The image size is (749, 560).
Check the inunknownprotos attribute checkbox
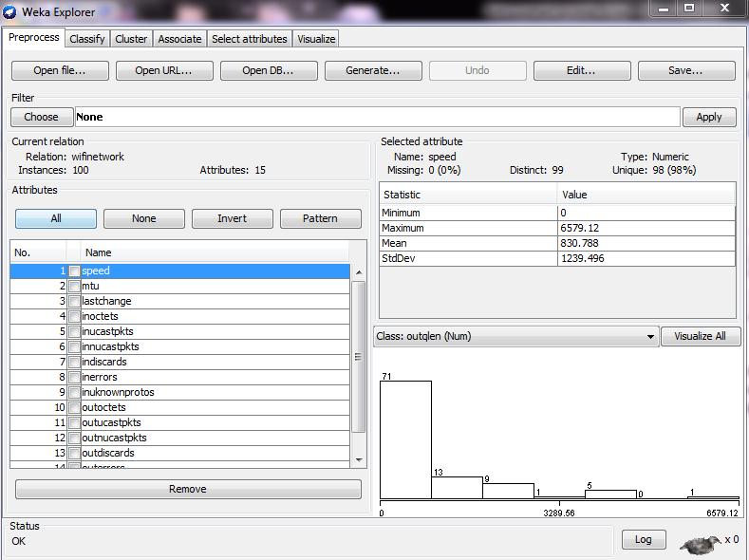[74, 392]
